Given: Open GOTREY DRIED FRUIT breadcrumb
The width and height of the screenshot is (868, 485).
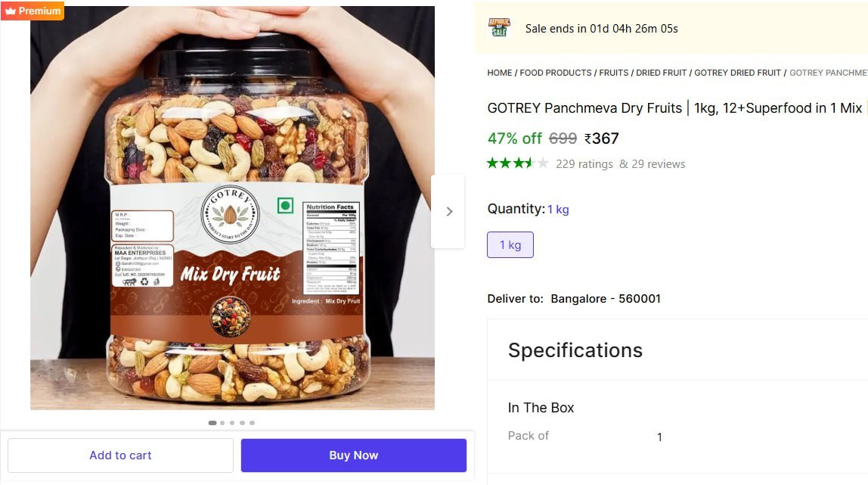Looking at the screenshot, I should tap(737, 73).
